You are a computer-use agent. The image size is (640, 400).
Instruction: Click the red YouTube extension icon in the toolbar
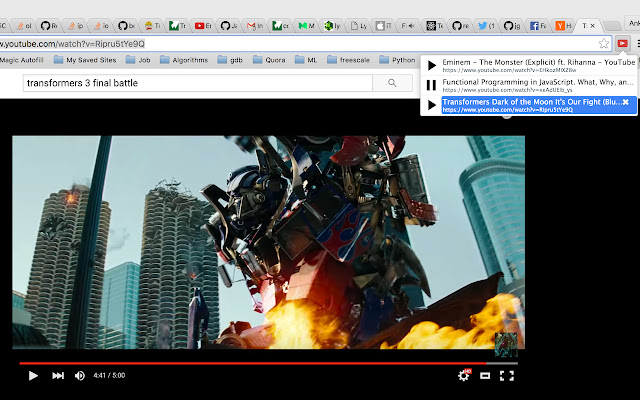[622, 43]
